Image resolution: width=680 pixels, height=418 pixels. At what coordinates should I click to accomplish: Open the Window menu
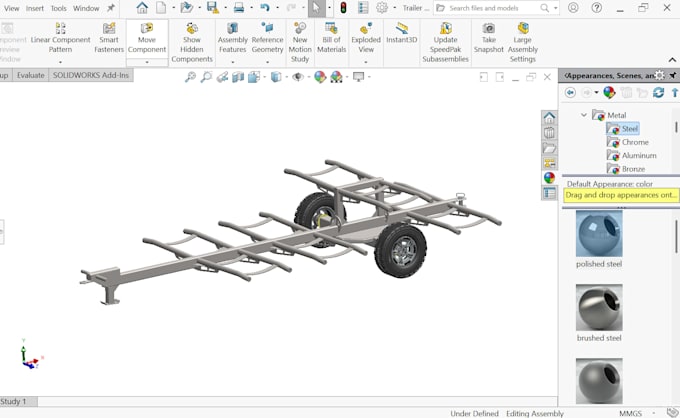click(x=86, y=8)
